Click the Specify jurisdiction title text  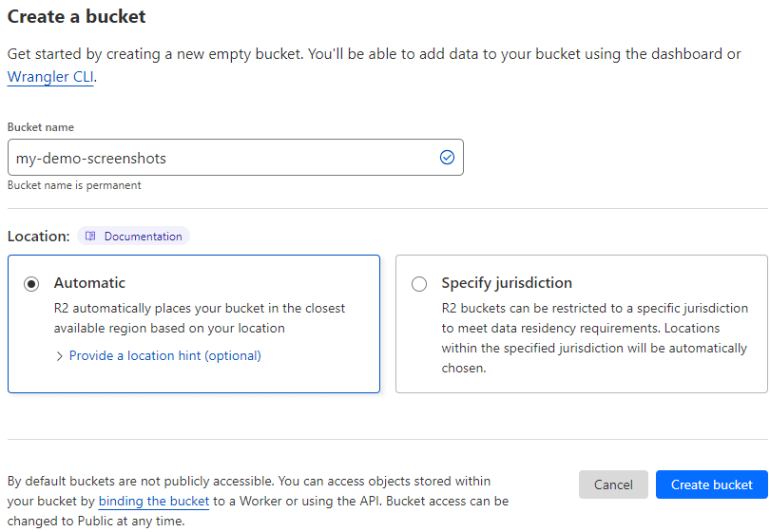[x=507, y=283]
